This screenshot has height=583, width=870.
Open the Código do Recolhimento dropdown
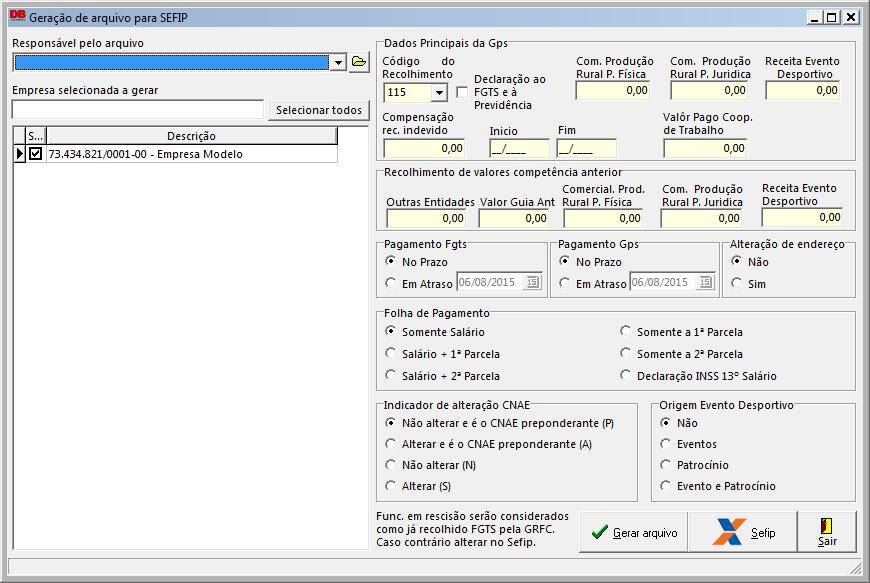click(x=438, y=93)
